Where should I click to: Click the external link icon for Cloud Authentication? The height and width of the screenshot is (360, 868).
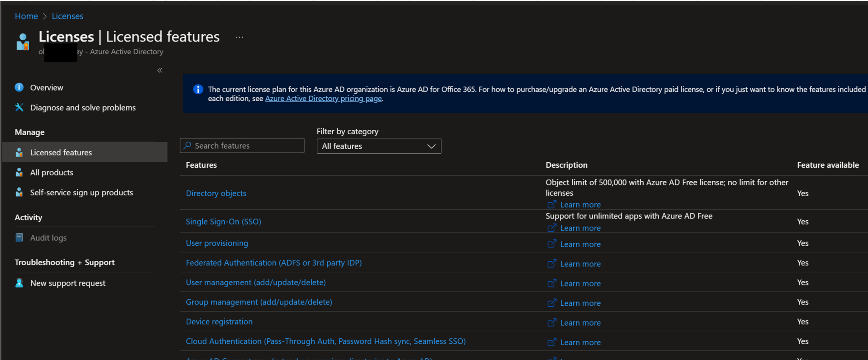click(x=551, y=342)
